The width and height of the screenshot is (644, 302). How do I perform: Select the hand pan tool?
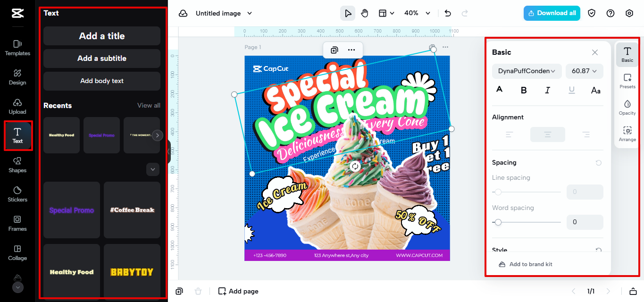pyautogui.click(x=365, y=13)
